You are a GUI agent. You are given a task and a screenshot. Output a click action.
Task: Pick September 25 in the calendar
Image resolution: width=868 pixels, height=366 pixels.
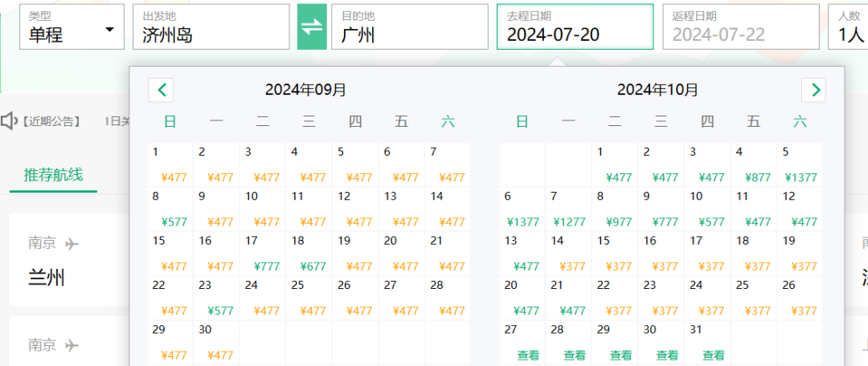pos(309,298)
